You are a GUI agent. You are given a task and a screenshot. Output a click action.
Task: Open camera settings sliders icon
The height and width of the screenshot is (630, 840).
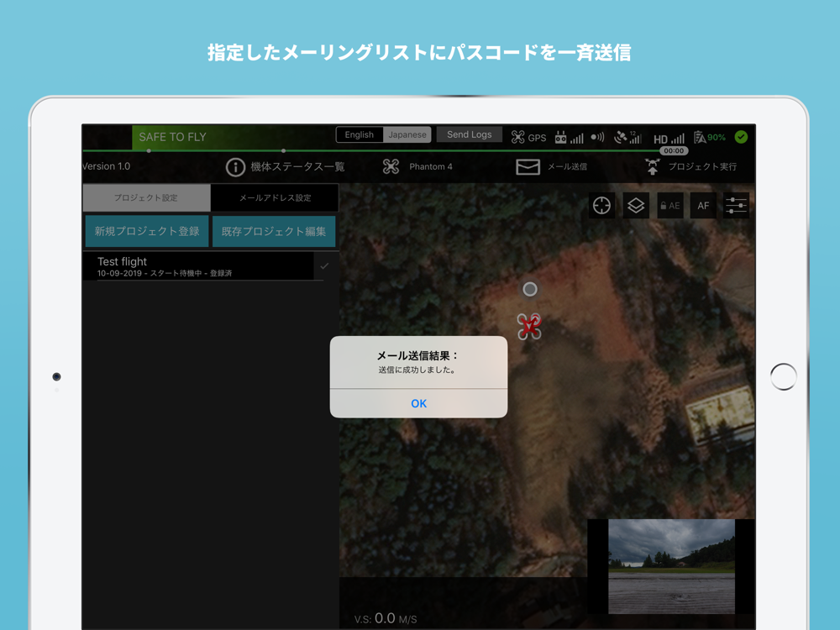click(x=736, y=205)
